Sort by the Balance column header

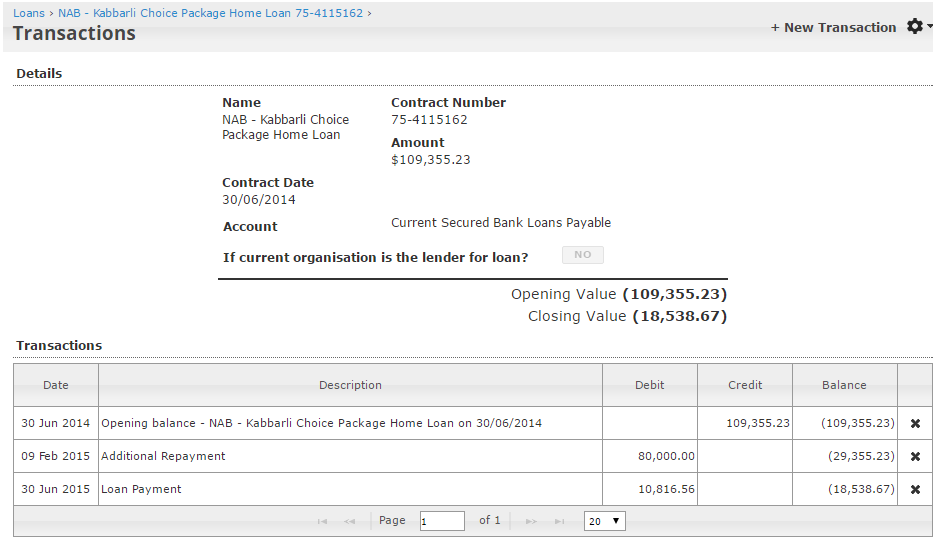(844, 385)
